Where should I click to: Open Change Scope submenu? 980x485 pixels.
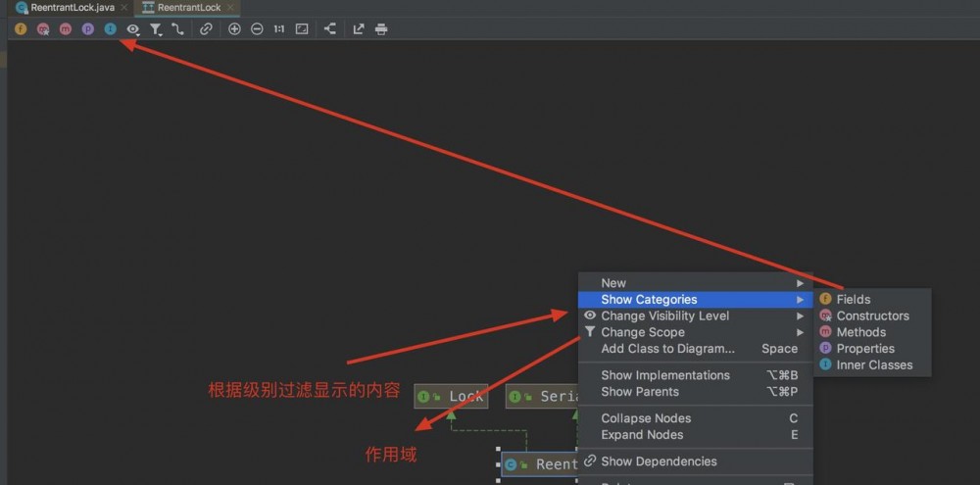(695, 332)
